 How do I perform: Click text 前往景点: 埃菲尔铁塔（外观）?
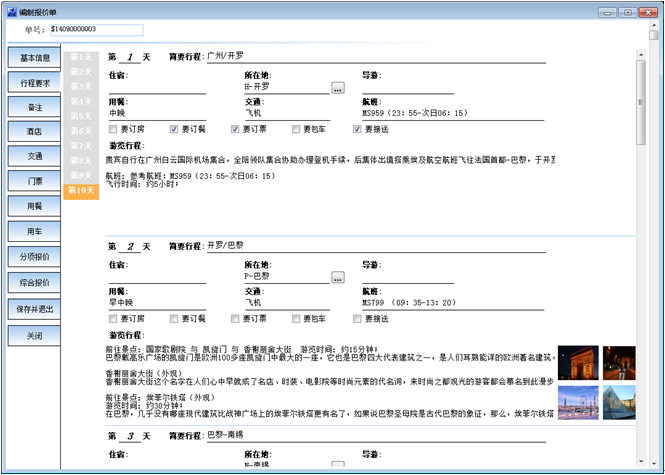pyautogui.click(x=160, y=398)
